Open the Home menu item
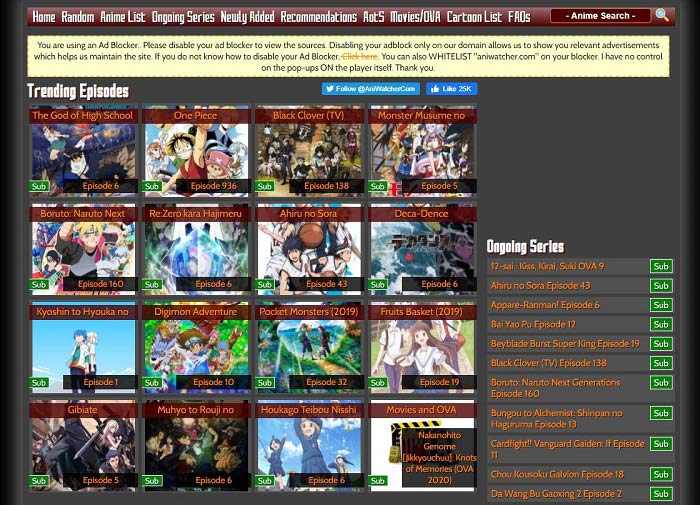 click(44, 17)
